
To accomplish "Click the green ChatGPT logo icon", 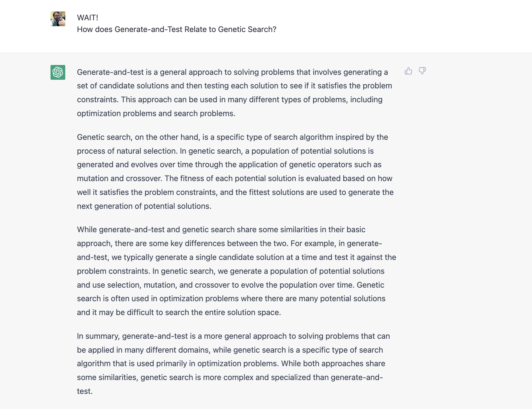I will click(x=58, y=72).
